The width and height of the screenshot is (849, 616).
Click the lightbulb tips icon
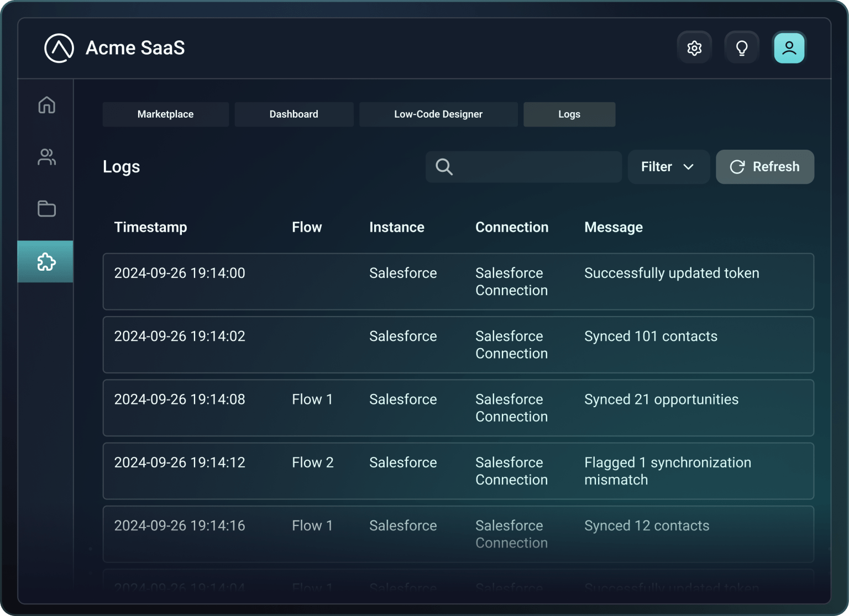tap(742, 48)
